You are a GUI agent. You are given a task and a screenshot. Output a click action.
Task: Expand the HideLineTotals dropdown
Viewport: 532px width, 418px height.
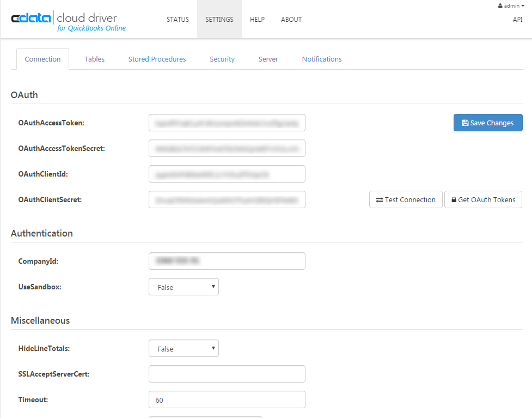point(184,348)
